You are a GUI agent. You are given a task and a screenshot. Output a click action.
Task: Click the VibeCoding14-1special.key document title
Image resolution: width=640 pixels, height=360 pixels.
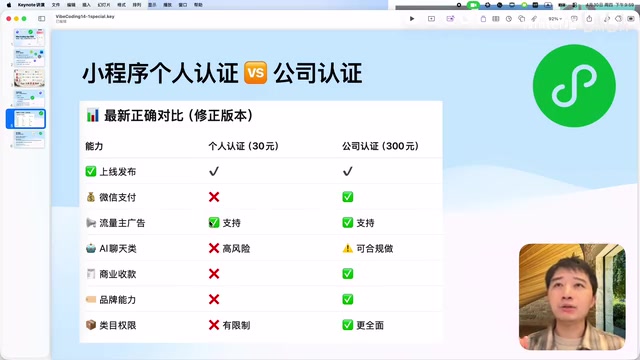pyautogui.click(x=85, y=17)
